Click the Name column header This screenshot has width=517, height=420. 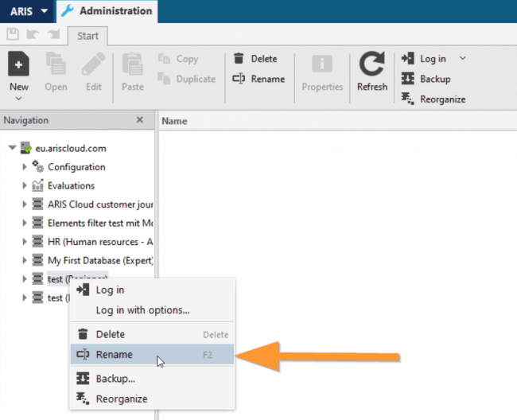(x=174, y=122)
